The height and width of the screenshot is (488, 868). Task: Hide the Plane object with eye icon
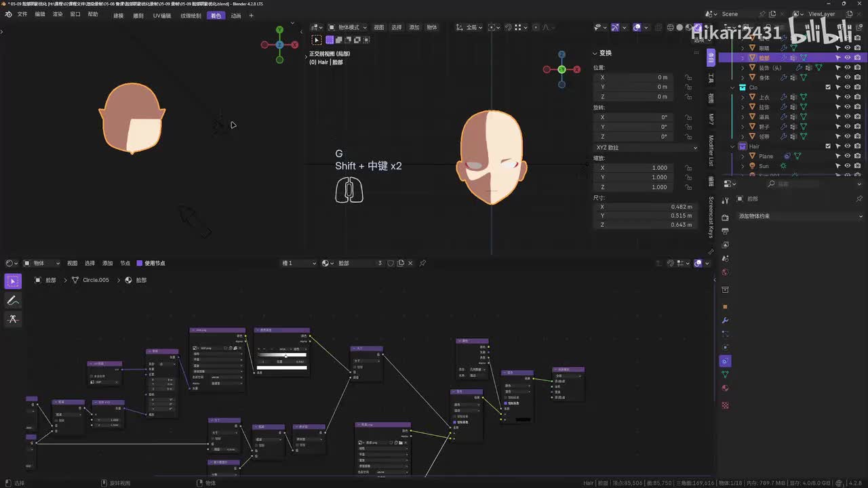(x=848, y=157)
